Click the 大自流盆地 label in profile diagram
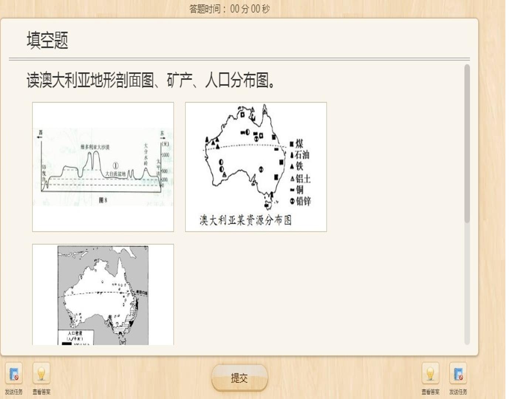Image resolution: width=532 pixels, height=399 pixels. pos(115,174)
